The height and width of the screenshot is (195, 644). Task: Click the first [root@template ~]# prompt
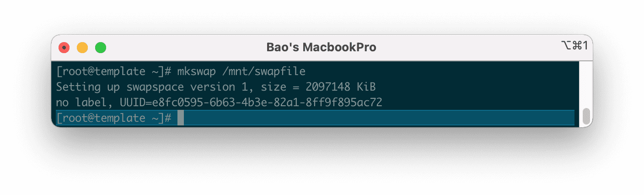pyautogui.click(x=113, y=71)
